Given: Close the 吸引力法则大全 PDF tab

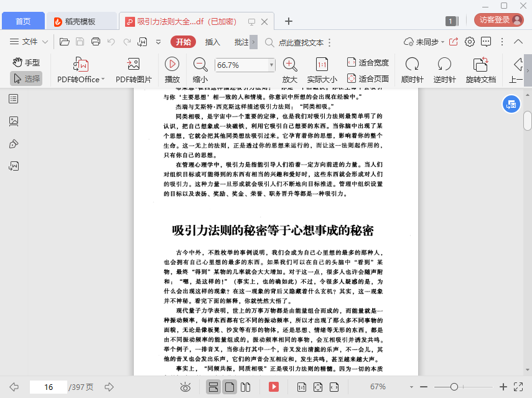Looking at the screenshot, I should point(264,22).
